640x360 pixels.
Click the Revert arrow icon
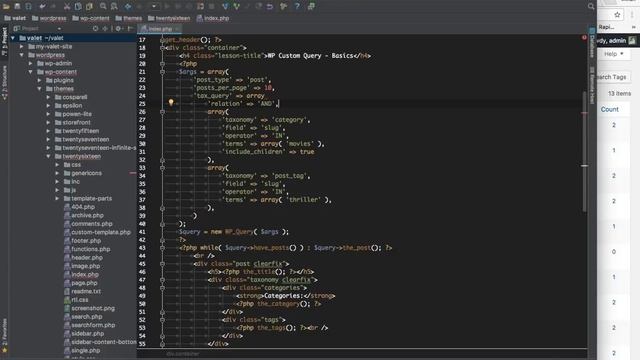click(x=270, y=7)
